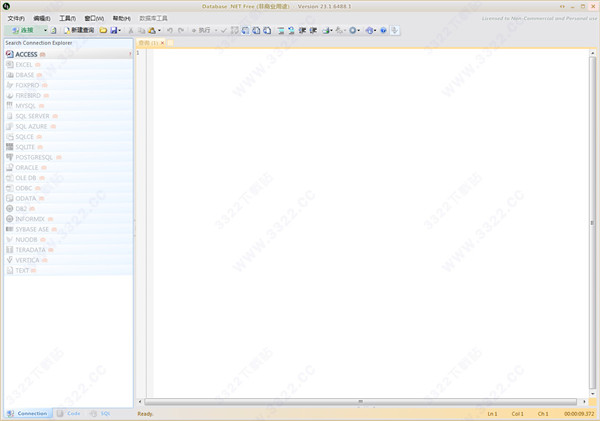Open the save icon's dropdown arrow

click(120, 30)
